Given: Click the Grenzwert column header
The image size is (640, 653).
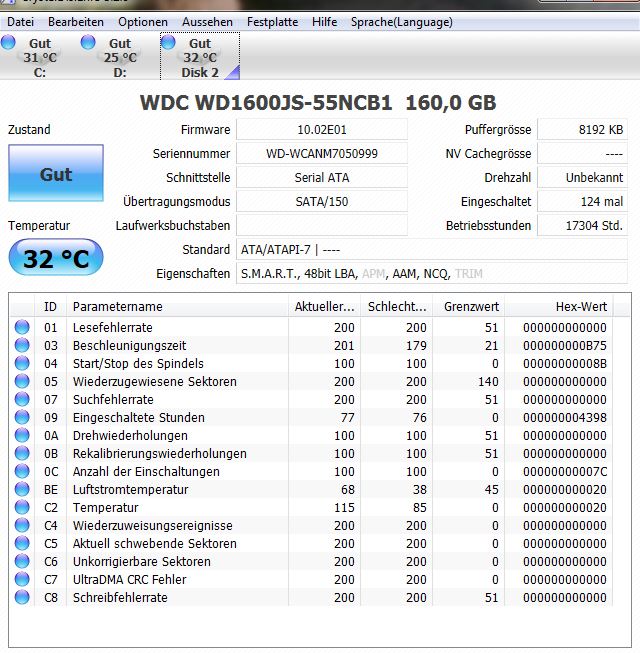Looking at the screenshot, I should coord(469,307).
